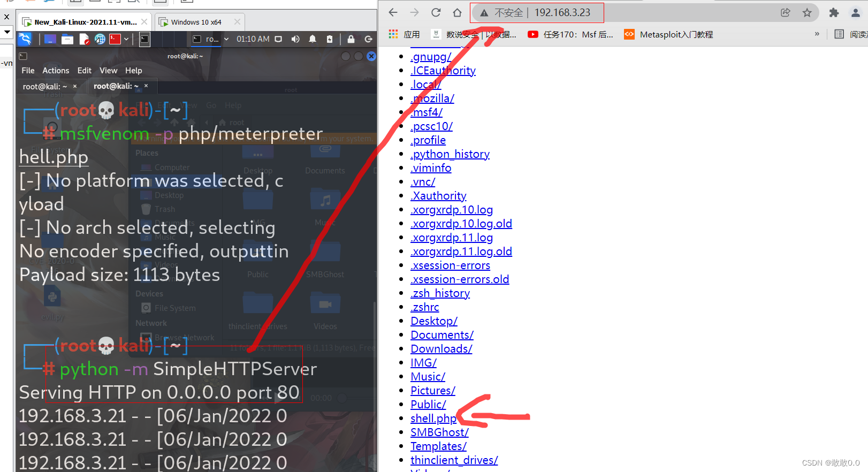Viewport: 868px width, 472px height.
Task: Open the 数说安全 bookmark
Action: pos(474,34)
